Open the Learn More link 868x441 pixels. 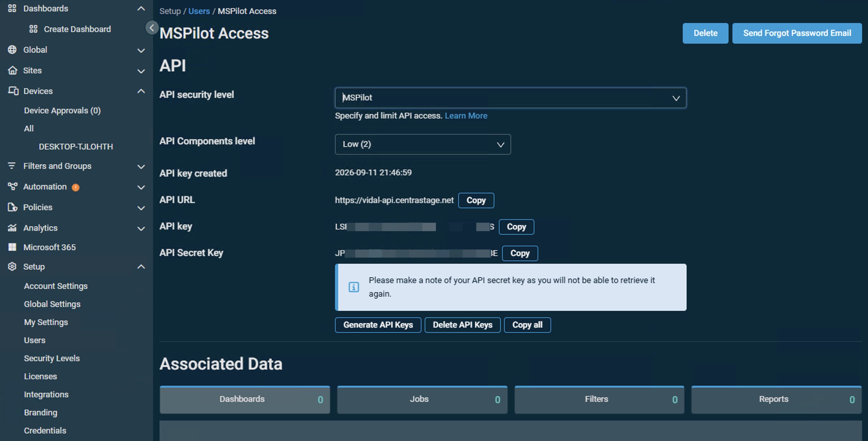tap(466, 116)
